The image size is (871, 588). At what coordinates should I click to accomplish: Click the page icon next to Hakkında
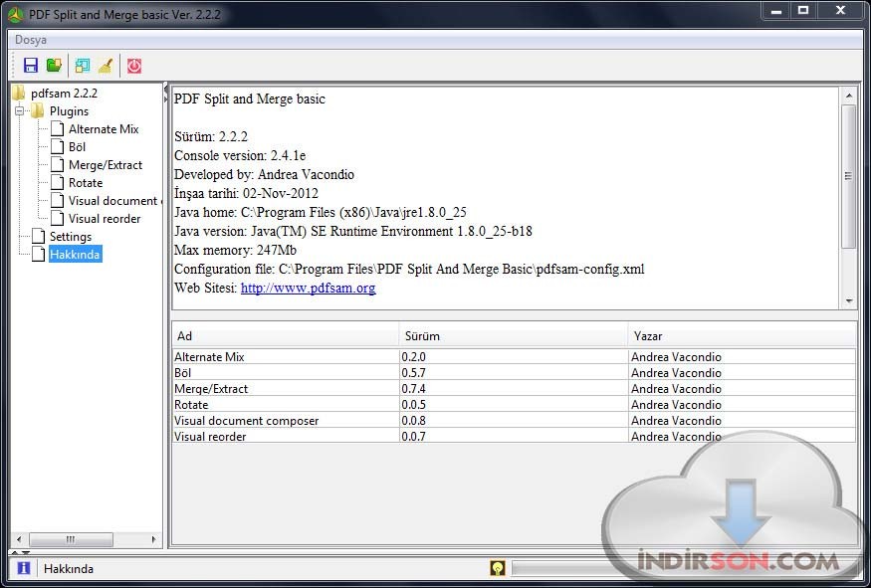39,254
